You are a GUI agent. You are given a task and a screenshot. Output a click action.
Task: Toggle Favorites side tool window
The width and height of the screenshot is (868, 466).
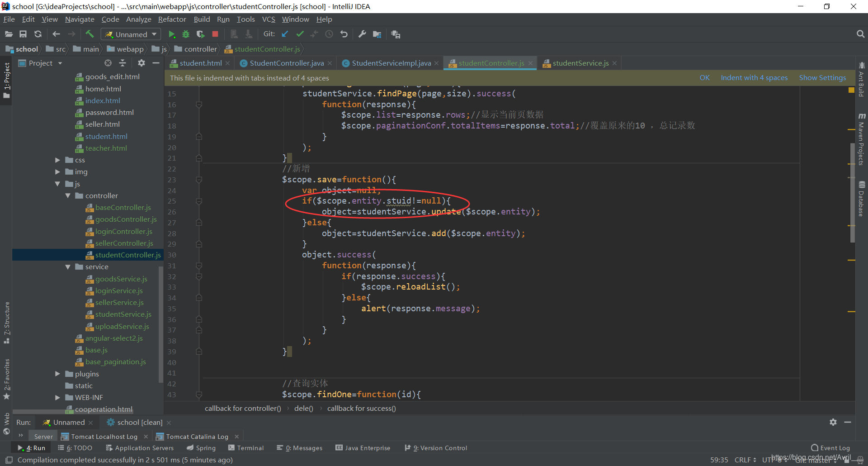6,379
